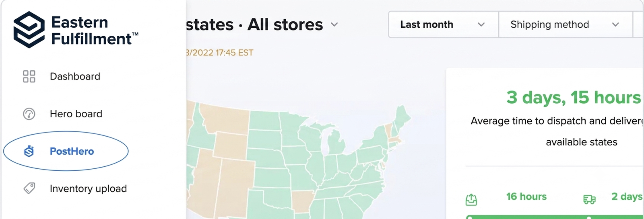Click the Eastern Fulfillment brand name

click(x=95, y=30)
